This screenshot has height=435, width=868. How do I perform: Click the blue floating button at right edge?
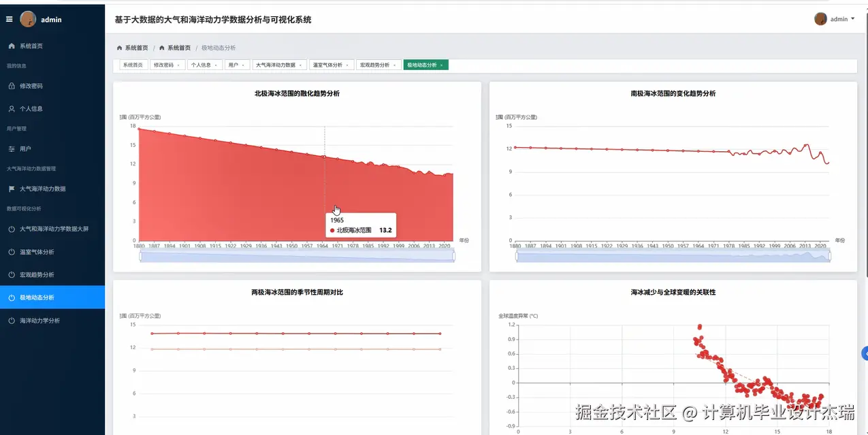point(865,353)
